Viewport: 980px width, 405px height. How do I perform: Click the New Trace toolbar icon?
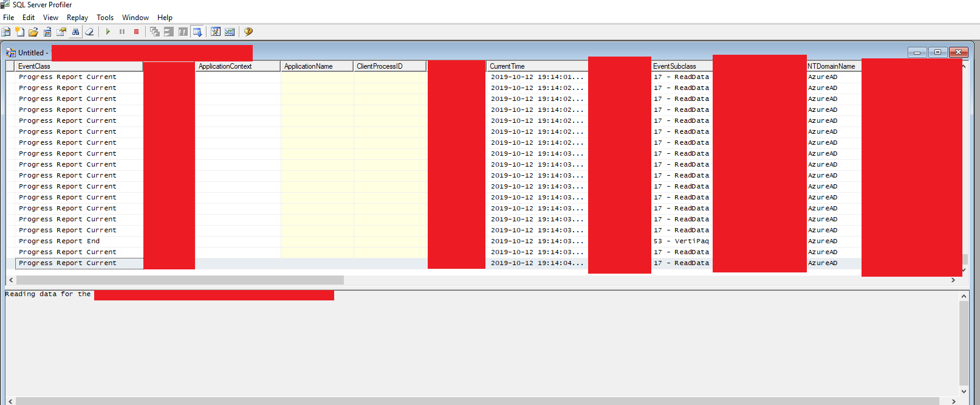6,32
